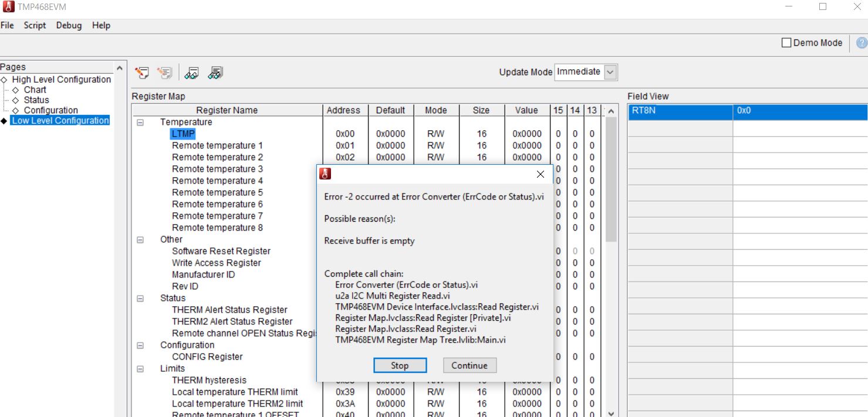Select Remote temperature 1 register
The height and width of the screenshot is (417, 868).
coord(217,145)
